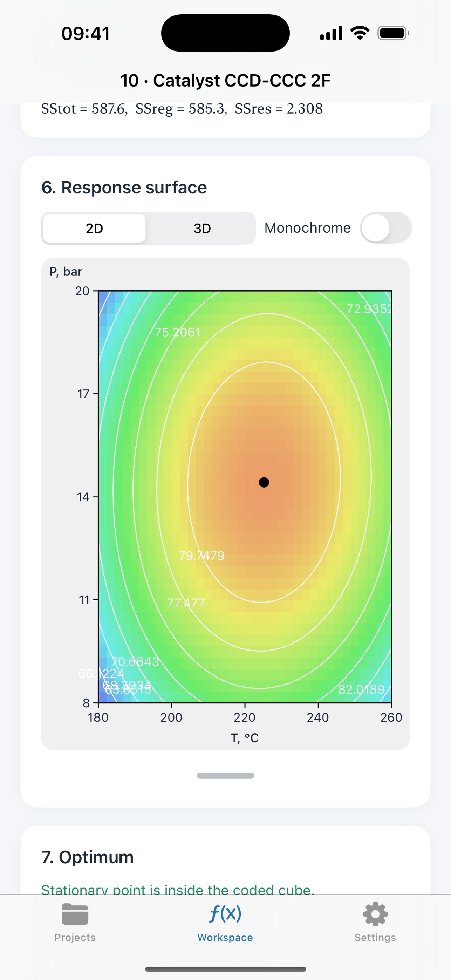Tap the 200 tick on the T axis
The width and height of the screenshot is (451, 980).
[x=171, y=717]
